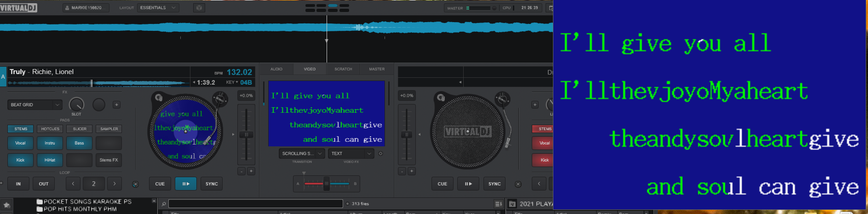Click the vinyl mode icon on deck A
868x214 pixels.
135,184
